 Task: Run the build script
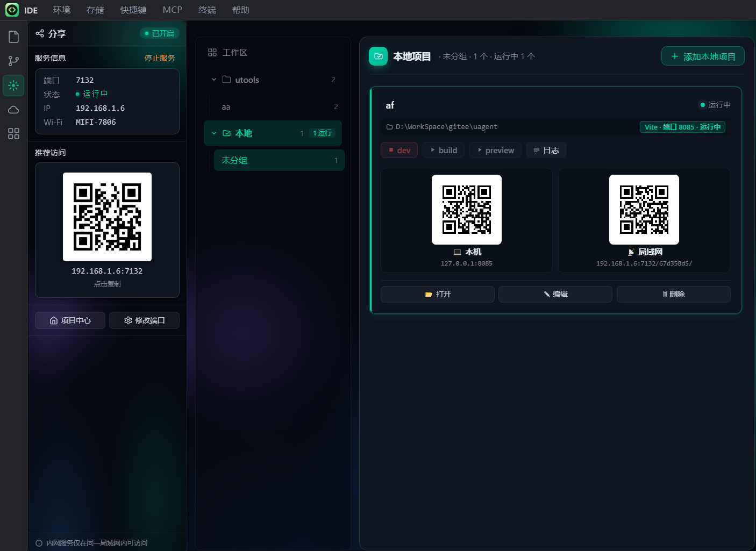click(444, 150)
